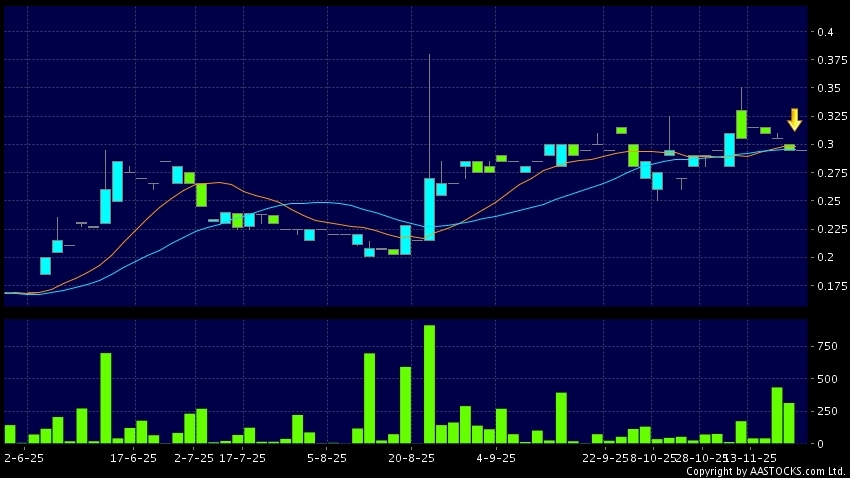Click the 750 volume axis label
The image size is (850, 478).
825,346
